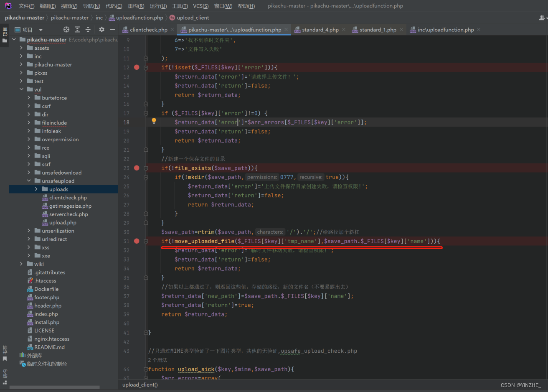This screenshot has width=548, height=392.
Task: Open project panel settings gear
Action: click(x=101, y=30)
